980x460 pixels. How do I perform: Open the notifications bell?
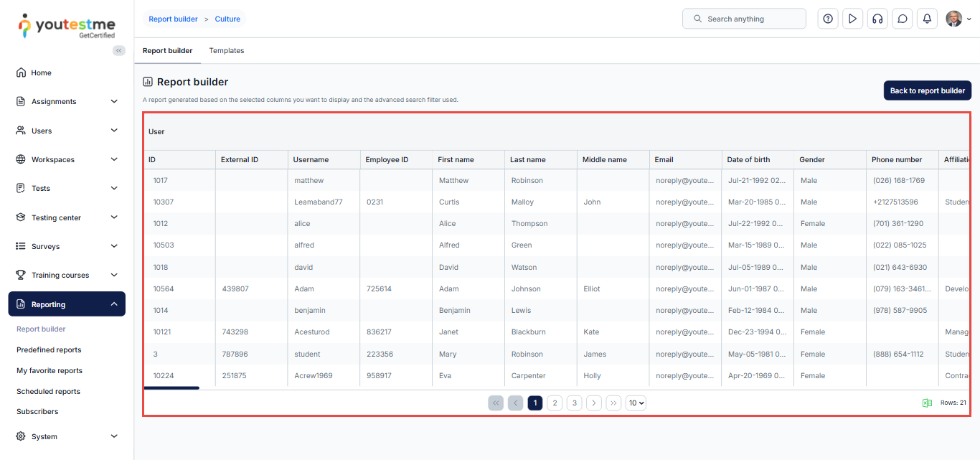tap(927, 19)
